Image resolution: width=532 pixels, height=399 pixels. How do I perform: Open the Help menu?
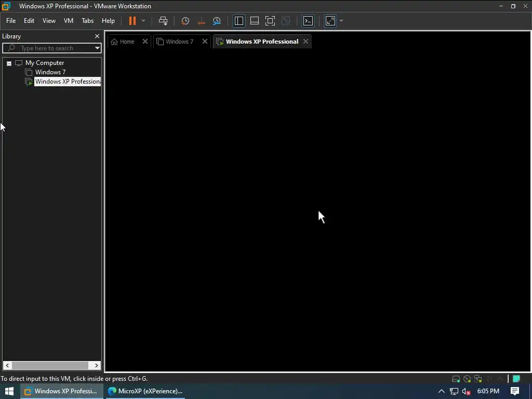pyautogui.click(x=108, y=21)
